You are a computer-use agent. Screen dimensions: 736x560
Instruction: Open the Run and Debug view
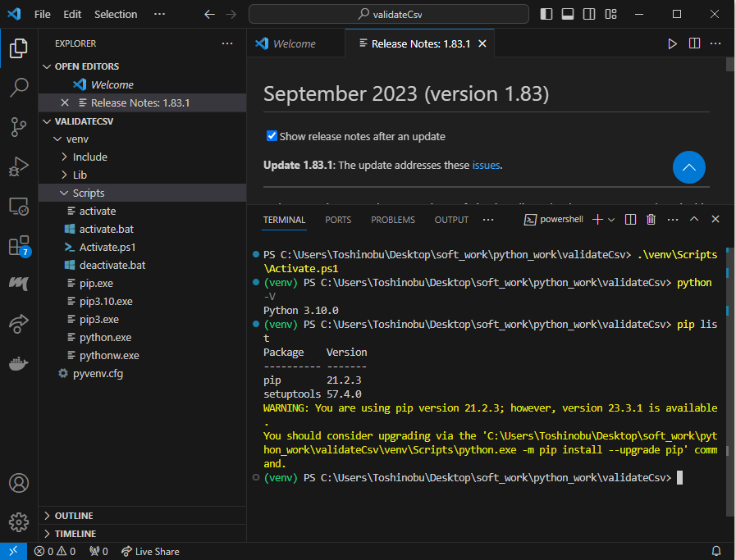(19, 166)
